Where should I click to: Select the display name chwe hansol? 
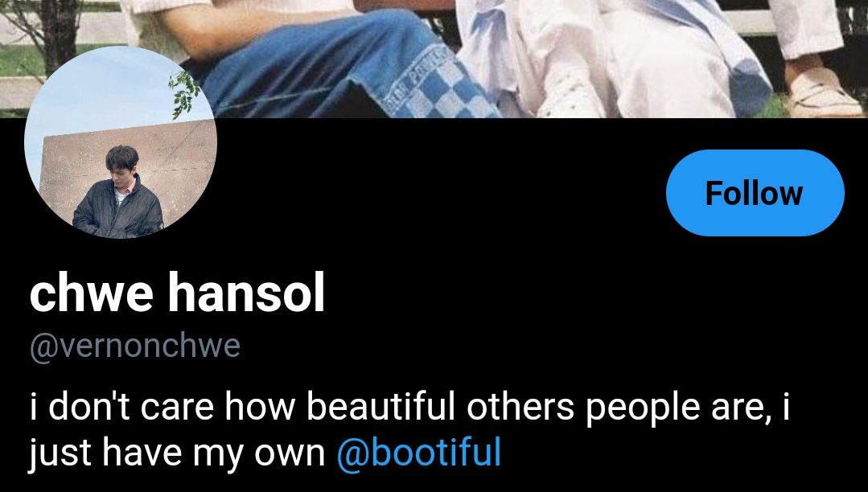(x=177, y=293)
